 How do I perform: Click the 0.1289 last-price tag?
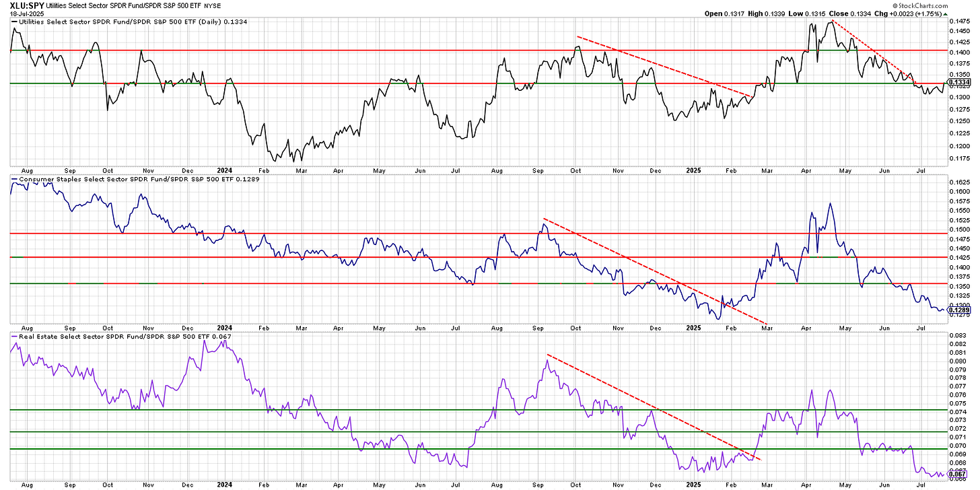pyautogui.click(x=958, y=310)
